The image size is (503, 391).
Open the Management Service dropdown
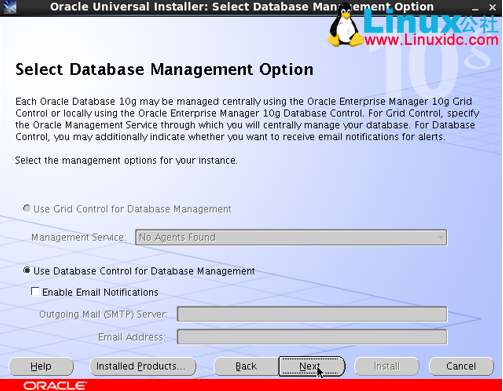click(291, 237)
